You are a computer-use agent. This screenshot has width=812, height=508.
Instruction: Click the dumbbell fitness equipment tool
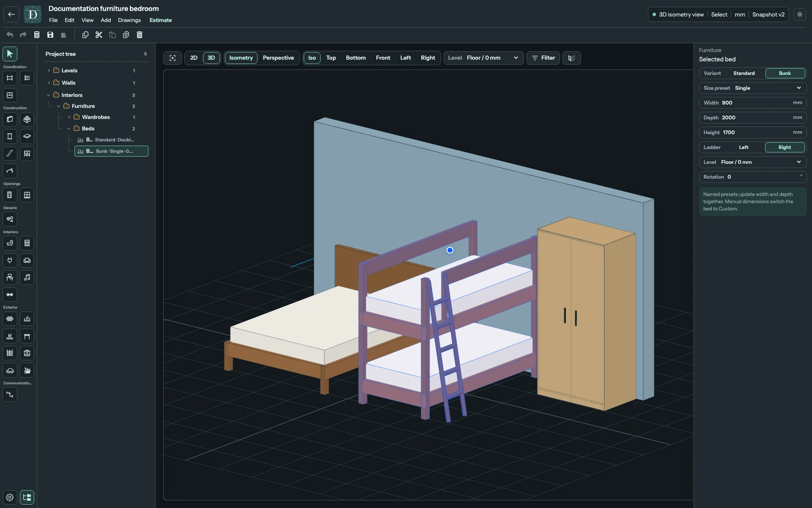[x=10, y=295]
